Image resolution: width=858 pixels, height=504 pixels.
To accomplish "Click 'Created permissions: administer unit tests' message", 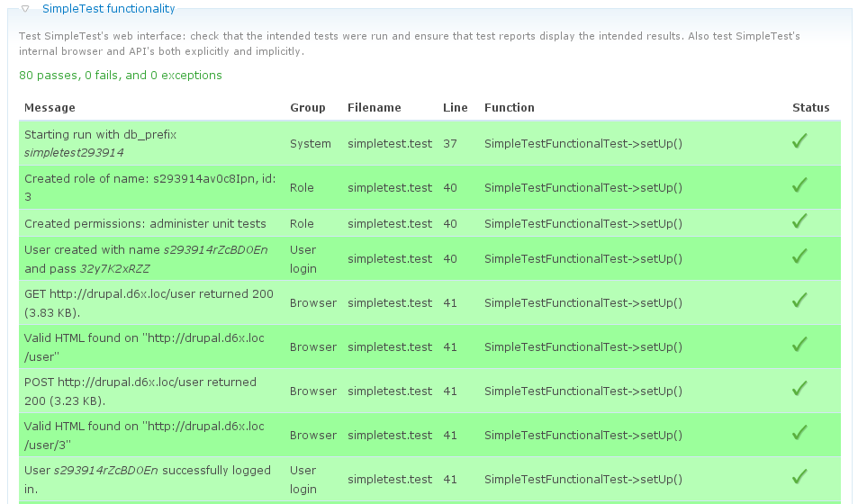I will coord(145,224).
